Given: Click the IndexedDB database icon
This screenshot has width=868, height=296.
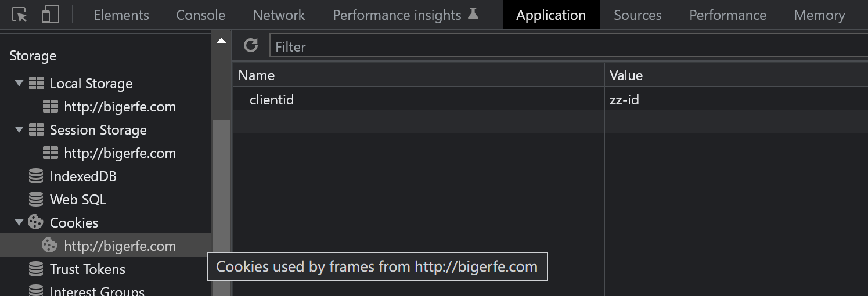Looking at the screenshot, I should [36, 176].
